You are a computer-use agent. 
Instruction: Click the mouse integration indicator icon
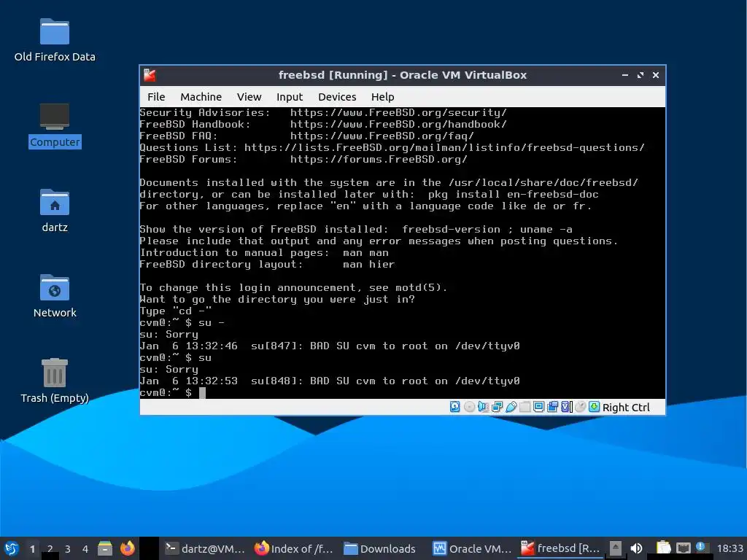point(580,407)
